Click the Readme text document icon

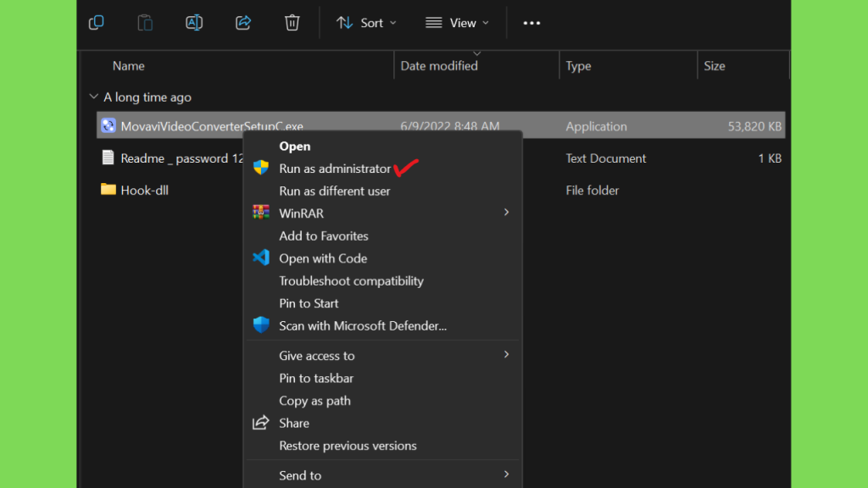click(108, 158)
